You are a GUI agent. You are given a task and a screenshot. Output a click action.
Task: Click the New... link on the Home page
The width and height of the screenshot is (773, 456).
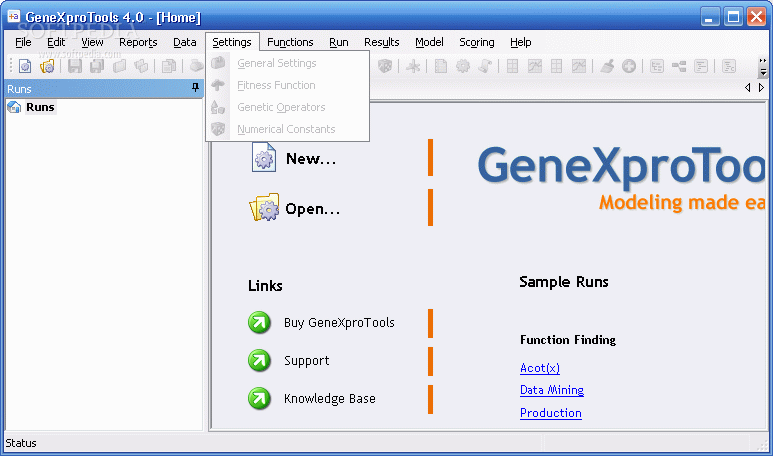(x=311, y=159)
